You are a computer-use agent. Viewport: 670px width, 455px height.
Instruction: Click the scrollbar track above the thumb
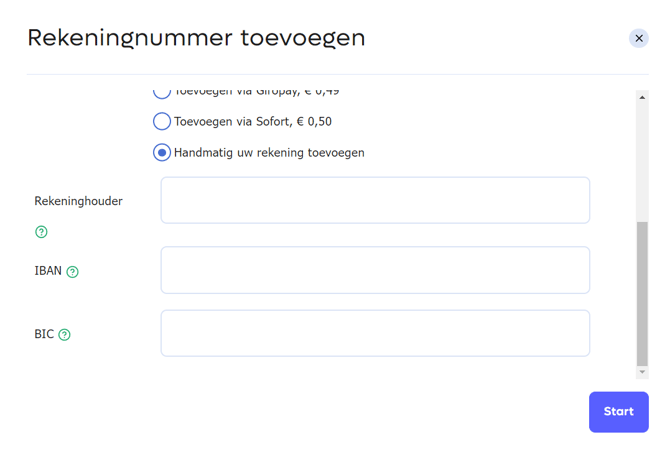click(642, 163)
